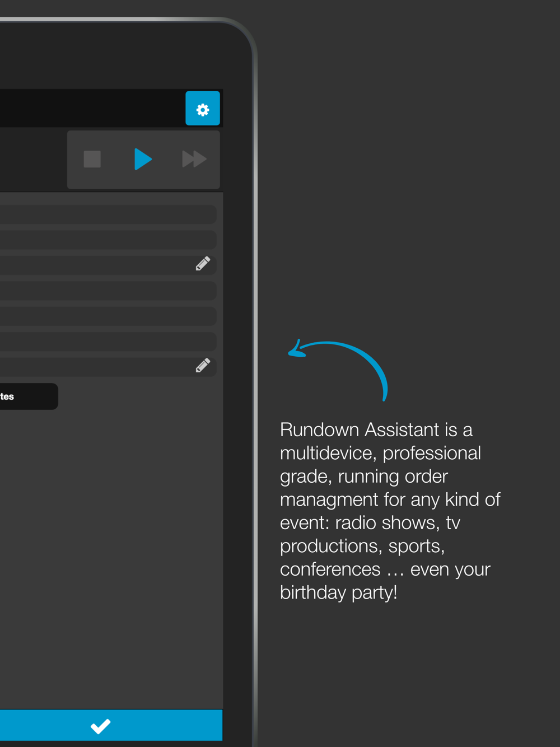Image resolution: width=560 pixels, height=747 pixels.
Task: Click the first pencil edit icon
Action: [203, 264]
